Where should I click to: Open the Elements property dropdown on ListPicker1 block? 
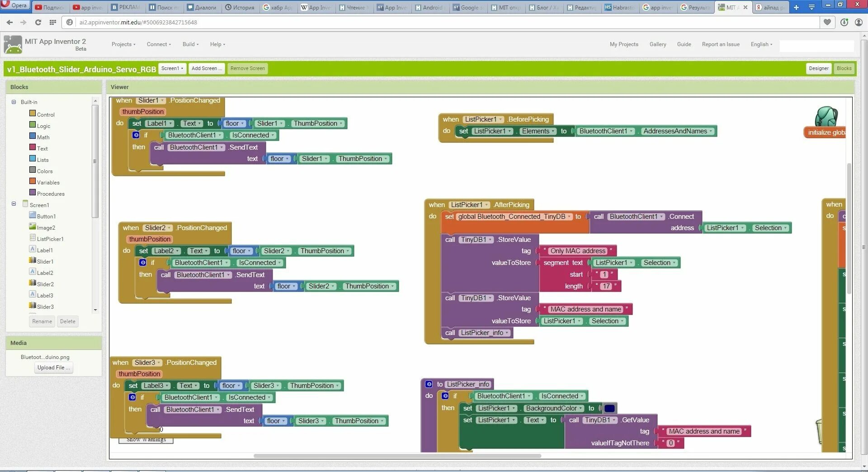click(538, 131)
